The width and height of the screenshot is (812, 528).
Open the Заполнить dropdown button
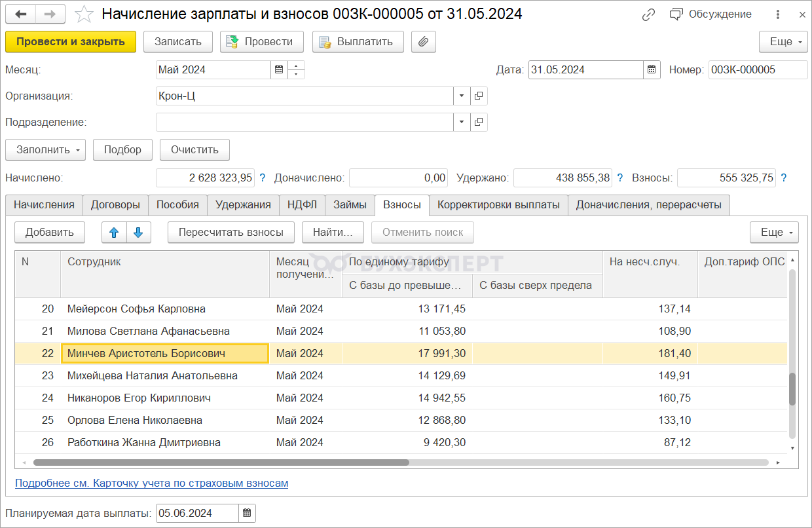[x=46, y=149]
